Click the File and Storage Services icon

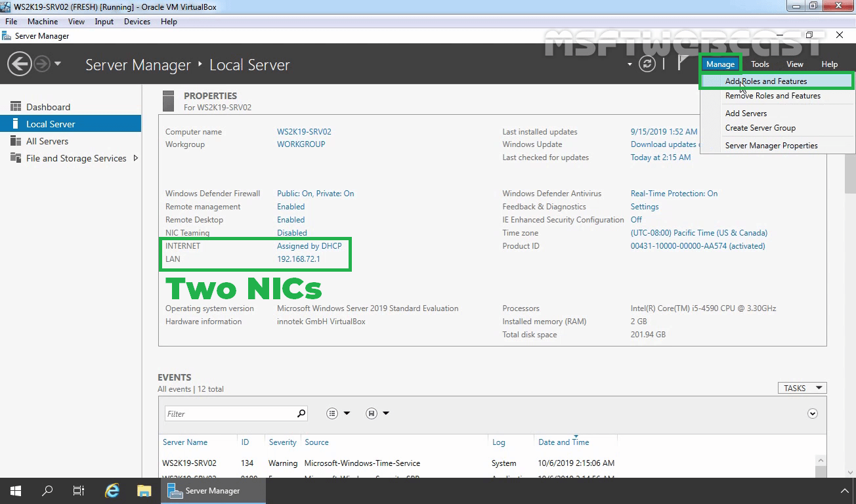(x=16, y=158)
